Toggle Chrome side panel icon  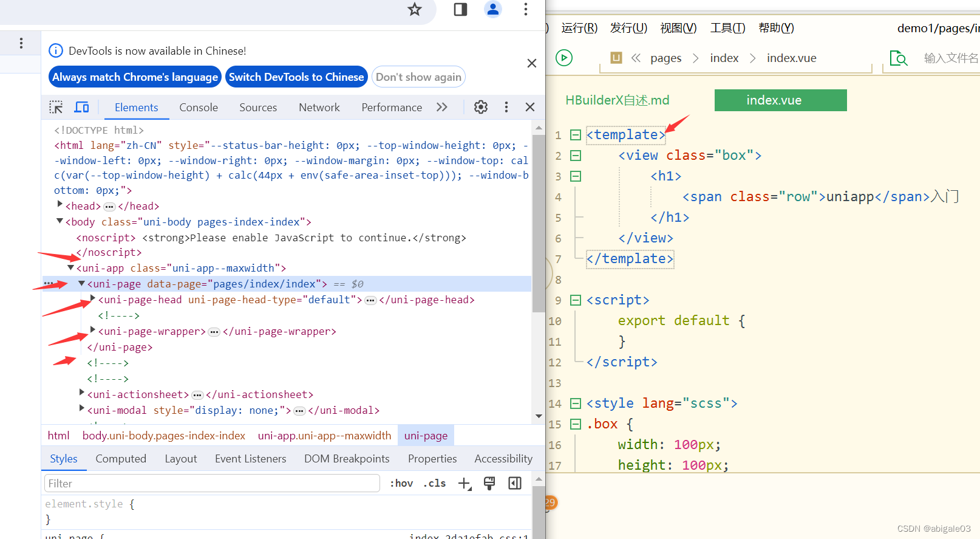460,9
